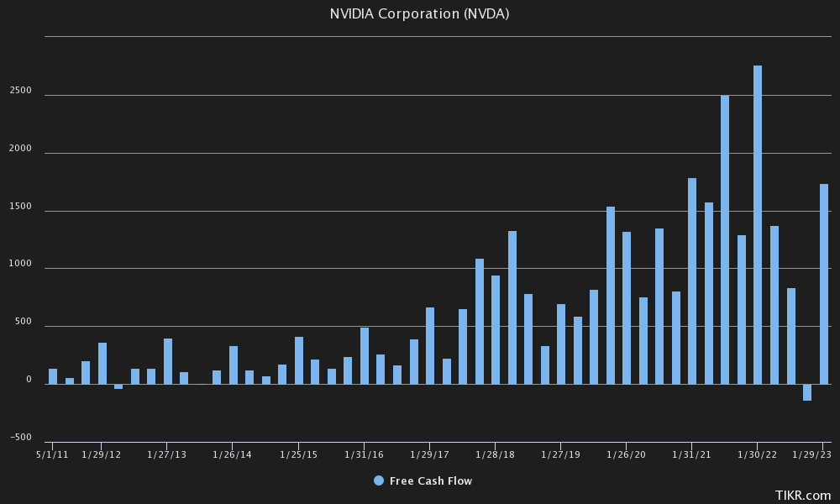
Task: Click the 2000 y-axis label
Action: coord(20,149)
